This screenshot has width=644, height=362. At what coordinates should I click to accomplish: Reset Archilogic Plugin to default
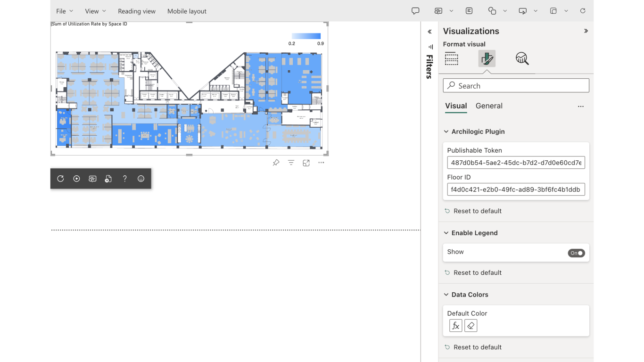point(473,211)
